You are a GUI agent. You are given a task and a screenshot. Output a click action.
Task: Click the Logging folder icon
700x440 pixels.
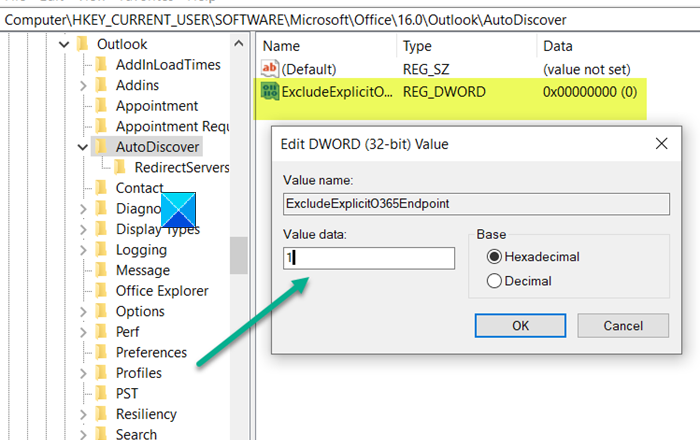tap(102, 249)
